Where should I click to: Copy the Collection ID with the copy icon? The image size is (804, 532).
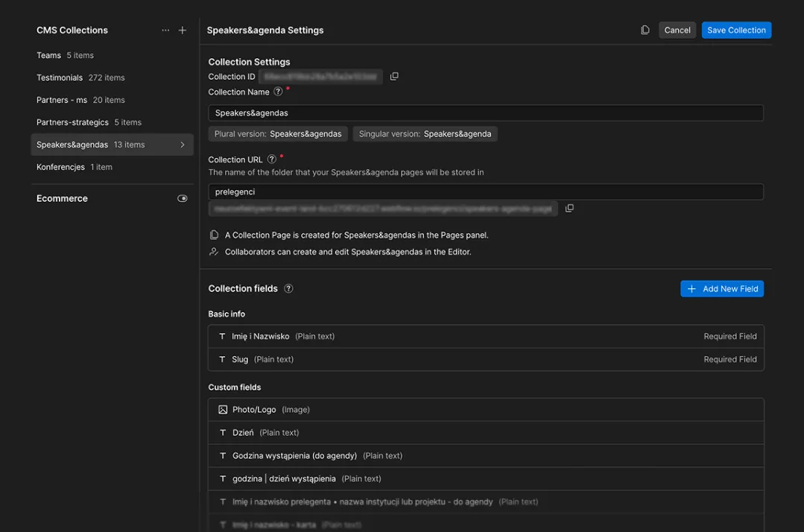[394, 77]
